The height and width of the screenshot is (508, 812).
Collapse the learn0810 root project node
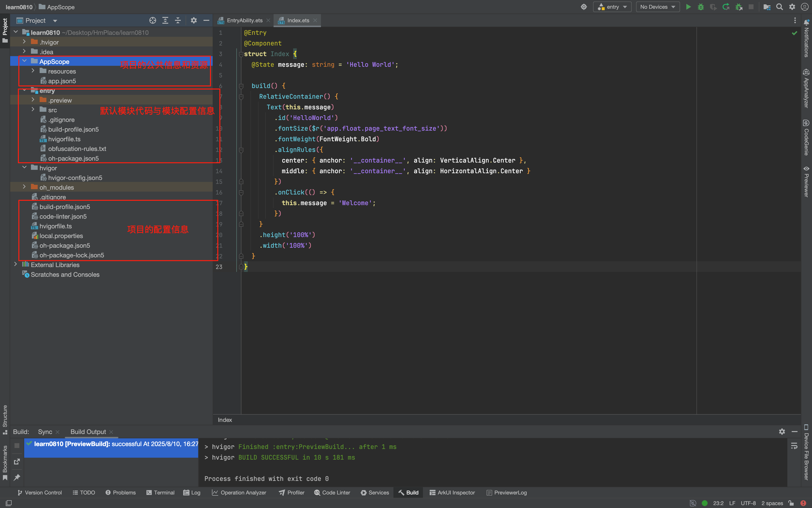point(15,32)
